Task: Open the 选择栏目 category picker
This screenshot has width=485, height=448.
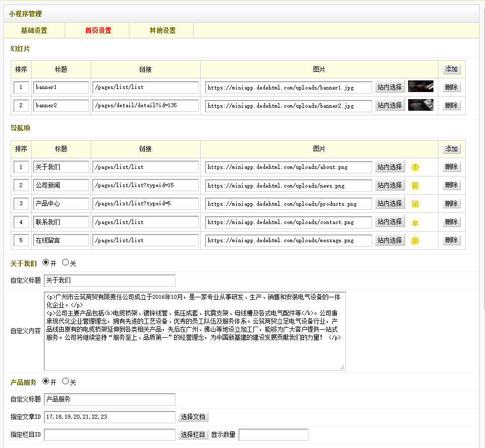Action: (x=193, y=434)
